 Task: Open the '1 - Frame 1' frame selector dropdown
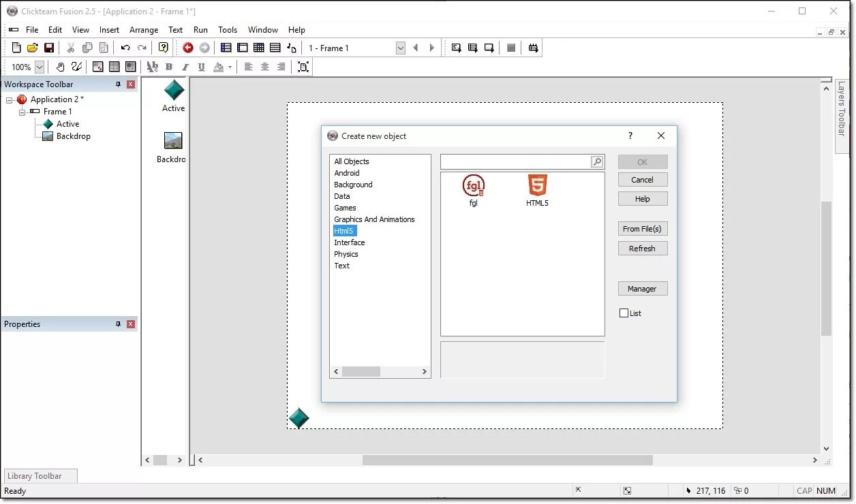(401, 48)
